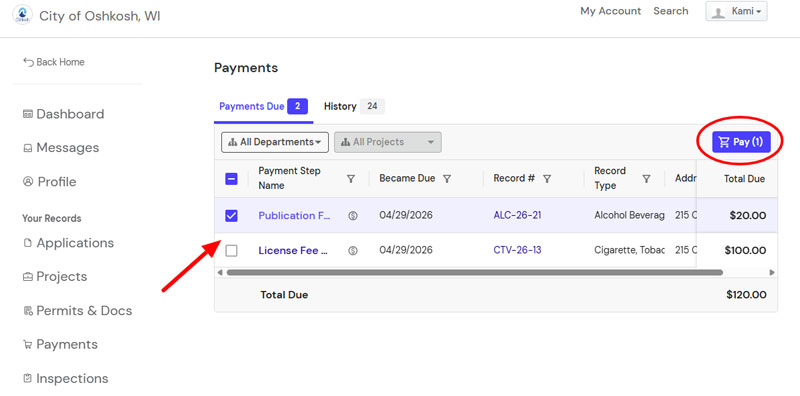This screenshot has height=396, width=800.
Task: Open record CTV-26-13 link
Action: point(517,250)
